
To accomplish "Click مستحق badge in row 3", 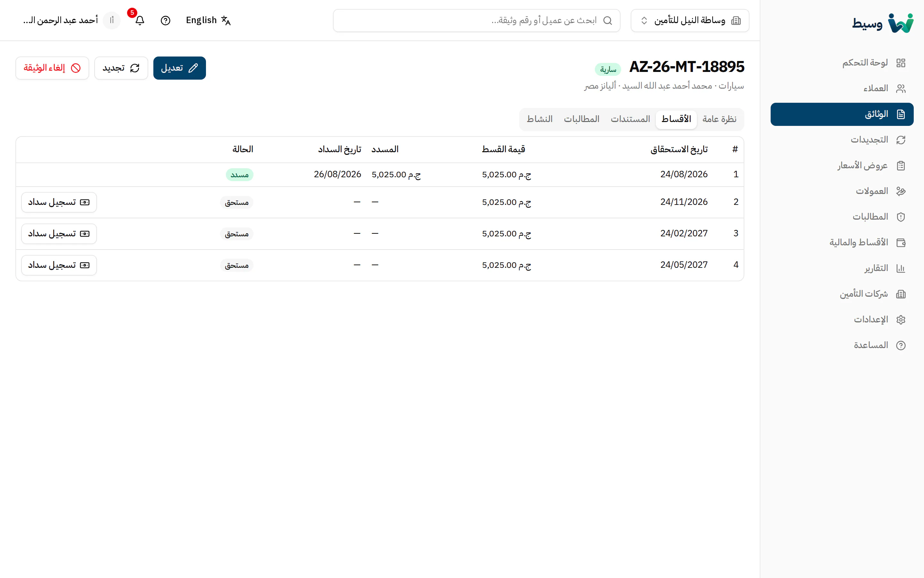I will [237, 233].
